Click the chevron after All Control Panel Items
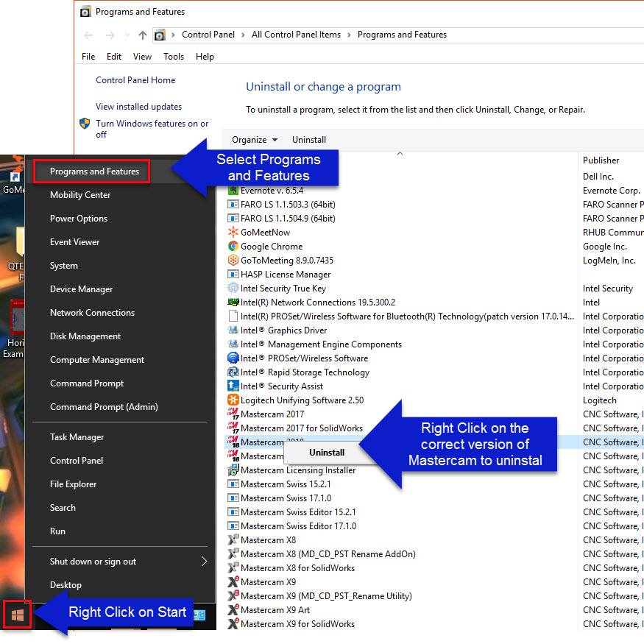 pos(349,35)
